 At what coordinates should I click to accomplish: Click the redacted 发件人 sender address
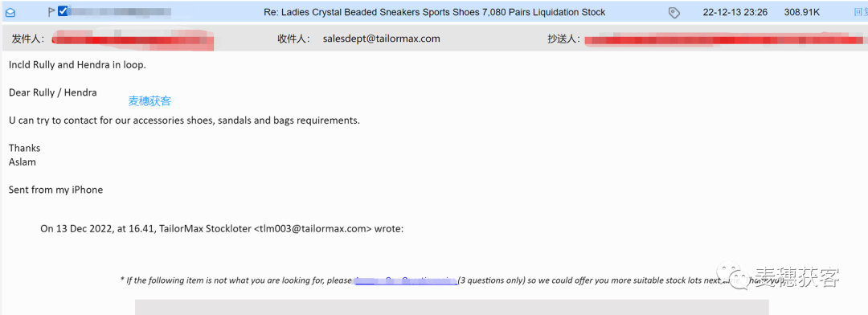(133, 40)
